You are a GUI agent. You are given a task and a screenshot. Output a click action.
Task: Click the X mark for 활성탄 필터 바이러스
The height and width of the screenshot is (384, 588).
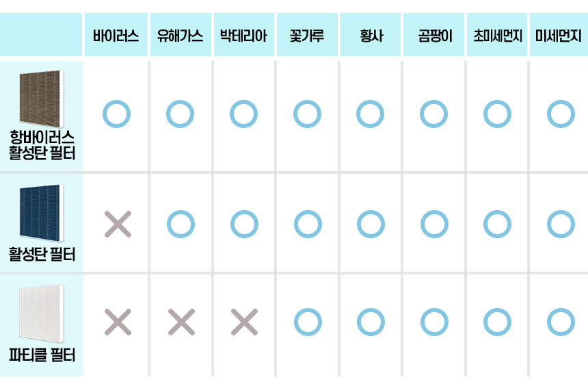[x=117, y=224]
